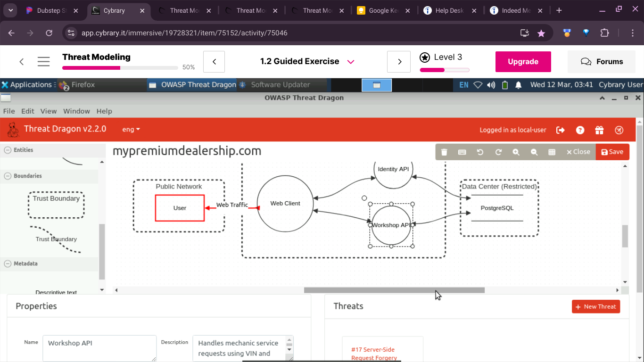Click the Threat Dragon help icon
The height and width of the screenshot is (362, 644).
[x=580, y=130]
